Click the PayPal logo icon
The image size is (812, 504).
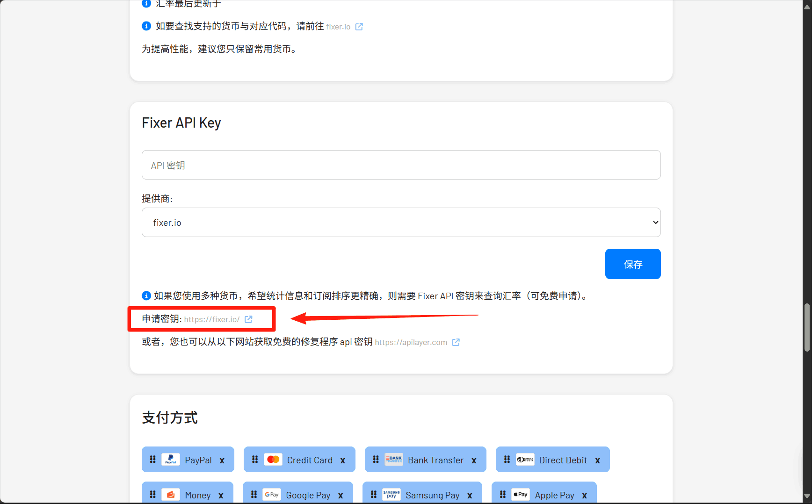(171, 460)
